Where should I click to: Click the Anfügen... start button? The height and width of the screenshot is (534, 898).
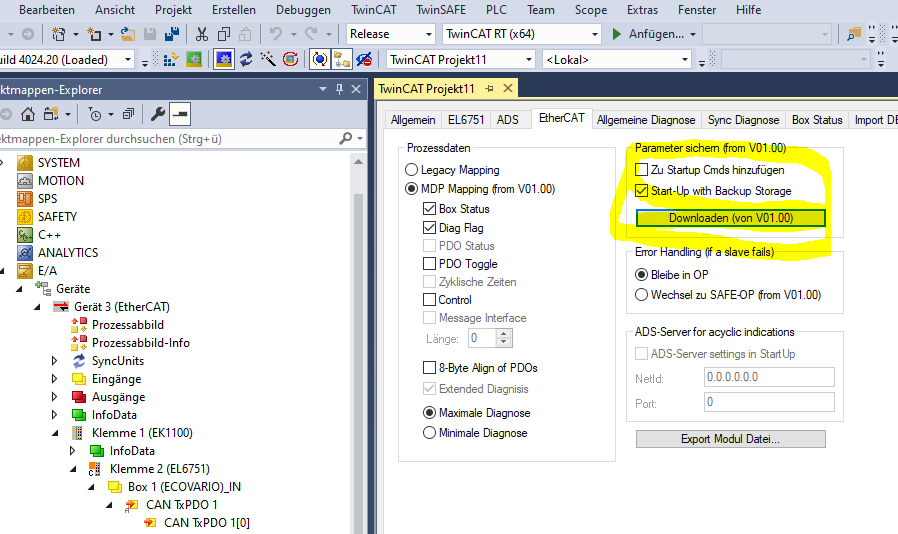pos(656,34)
